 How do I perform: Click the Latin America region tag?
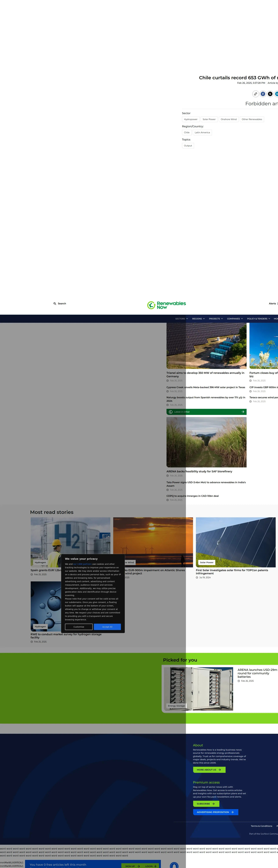[202, 132]
